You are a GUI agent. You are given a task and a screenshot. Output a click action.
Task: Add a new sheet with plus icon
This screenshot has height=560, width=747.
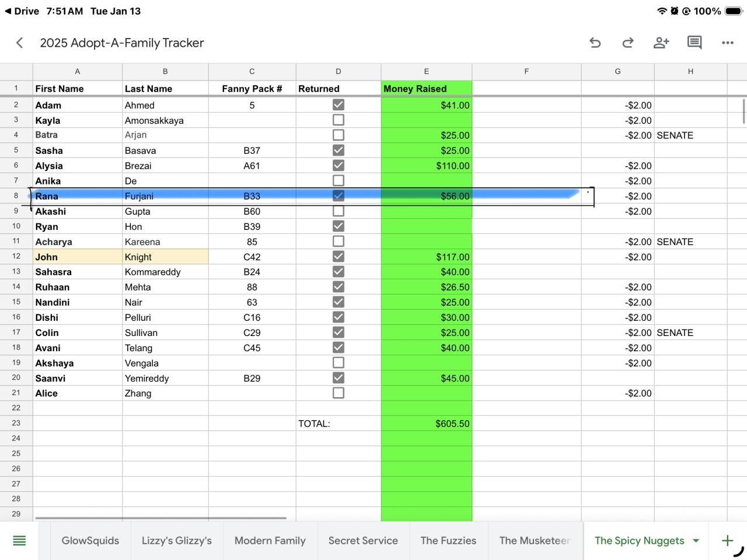point(727,541)
